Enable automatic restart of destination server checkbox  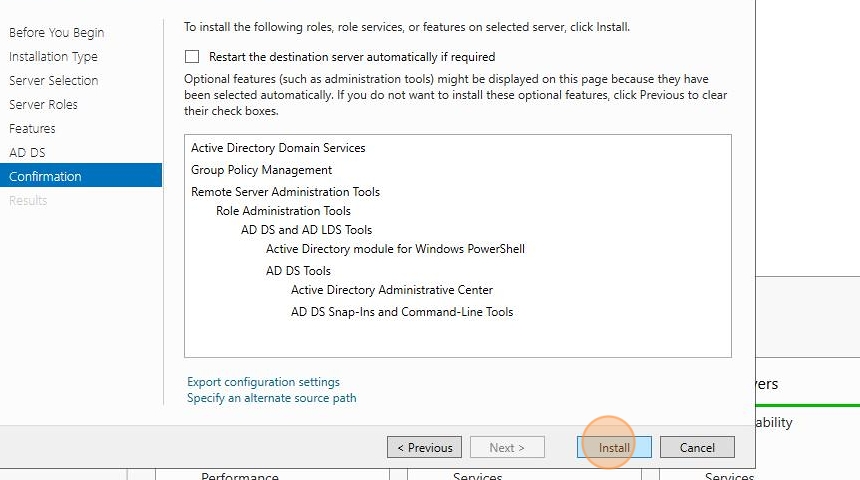pyautogui.click(x=192, y=57)
